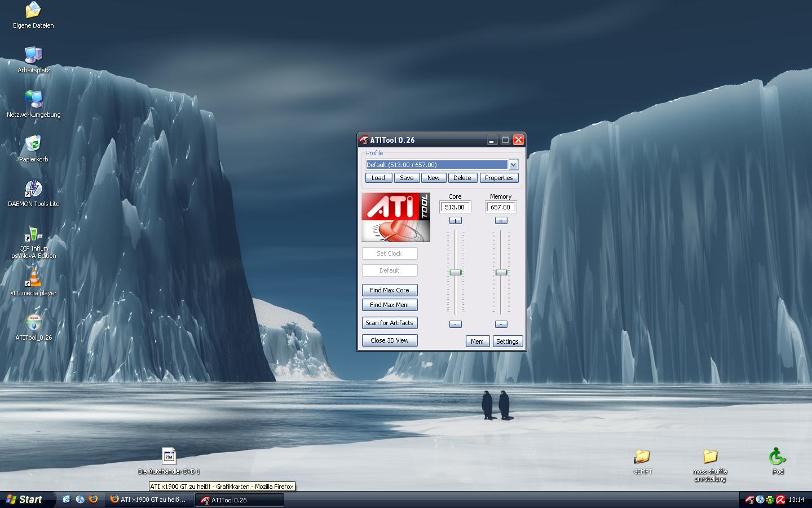The width and height of the screenshot is (812, 508).
Task: Launch iTunes from the quick launch bar
Action: pyautogui.click(x=80, y=500)
